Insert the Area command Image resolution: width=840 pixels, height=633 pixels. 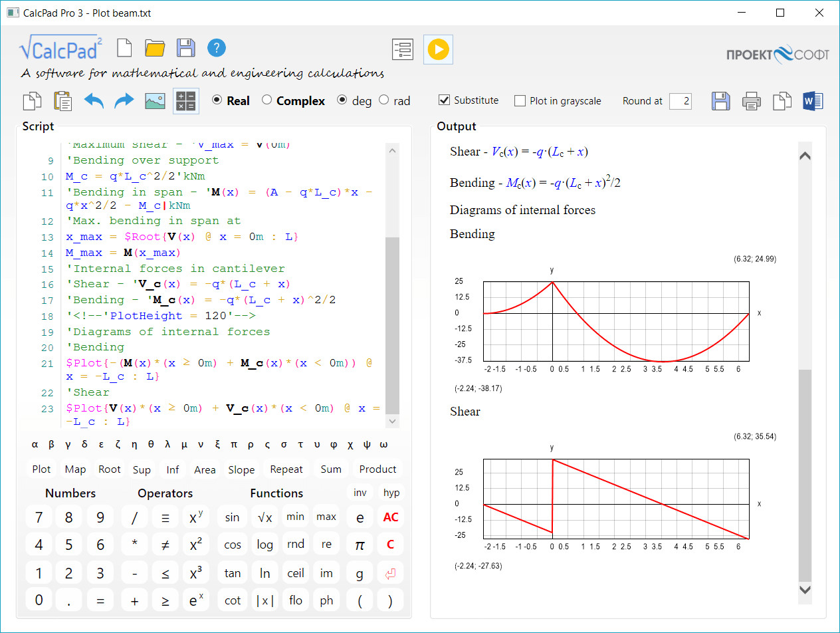[205, 469]
